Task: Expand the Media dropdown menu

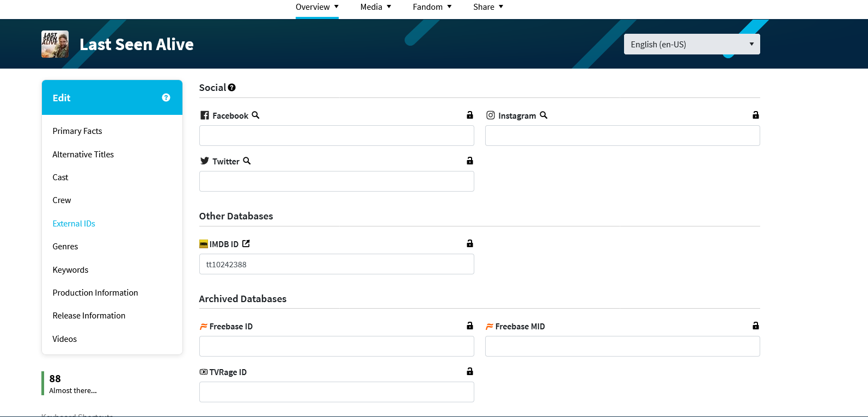Action: click(x=376, y=7)
